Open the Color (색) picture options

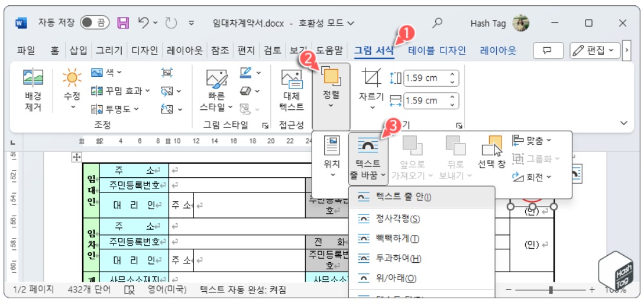click(x=106, y=73)
